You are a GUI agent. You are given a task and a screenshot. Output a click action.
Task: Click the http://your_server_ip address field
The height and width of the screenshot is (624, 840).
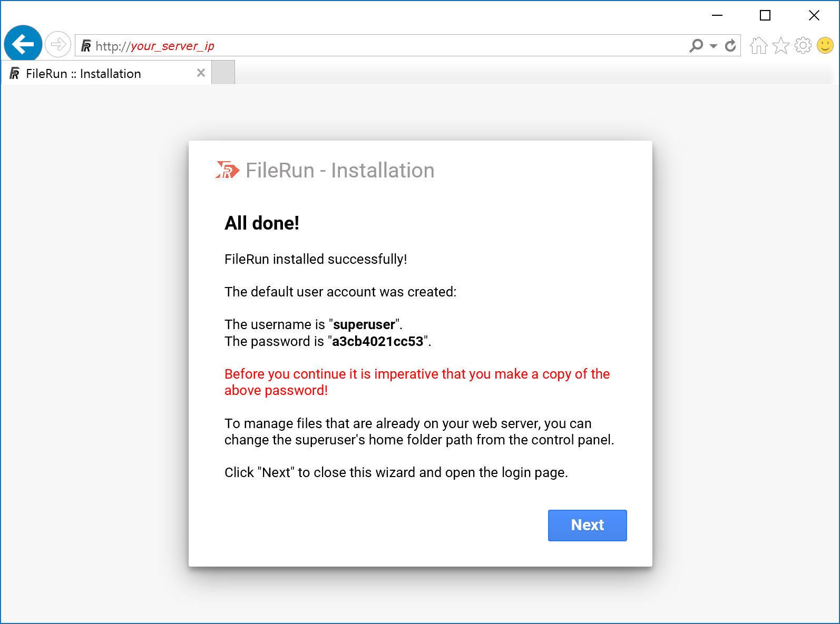(x=369, y=46)
